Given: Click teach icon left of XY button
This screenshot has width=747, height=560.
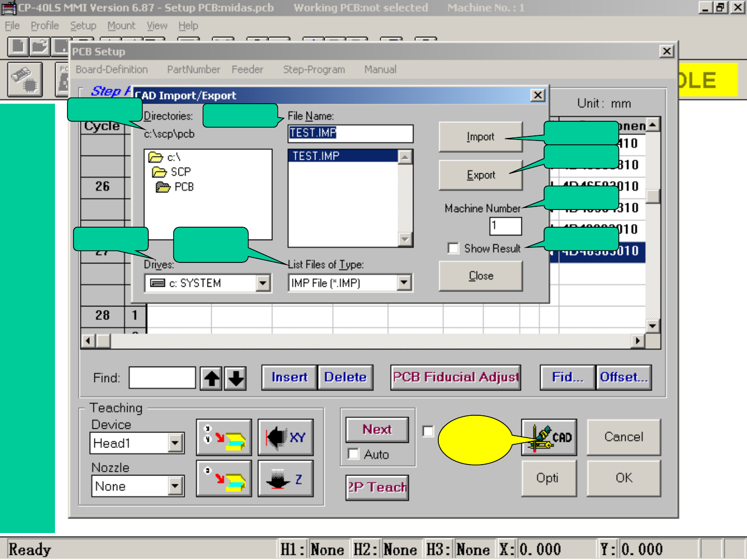Looking at the screenshot, I should click(224, 437).
